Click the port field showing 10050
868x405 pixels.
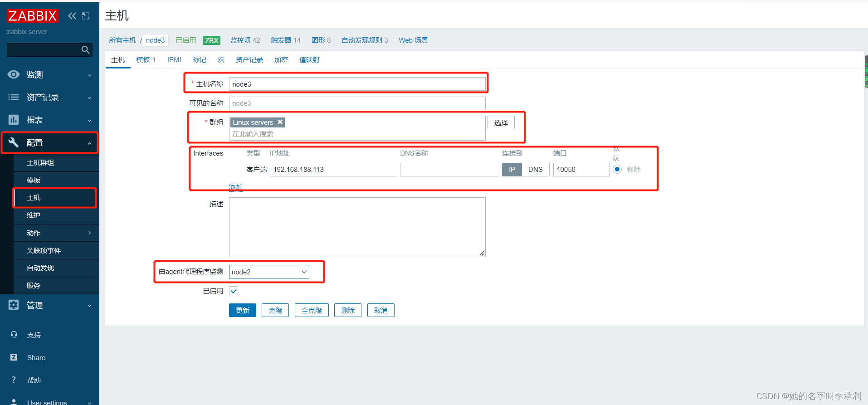581,170
